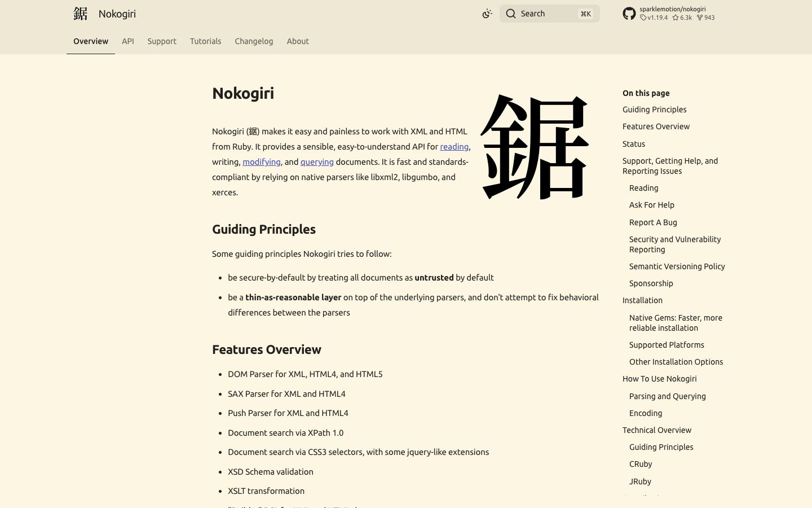Click the search magnifier icon
Screen dimensions: 812x508
511,14
